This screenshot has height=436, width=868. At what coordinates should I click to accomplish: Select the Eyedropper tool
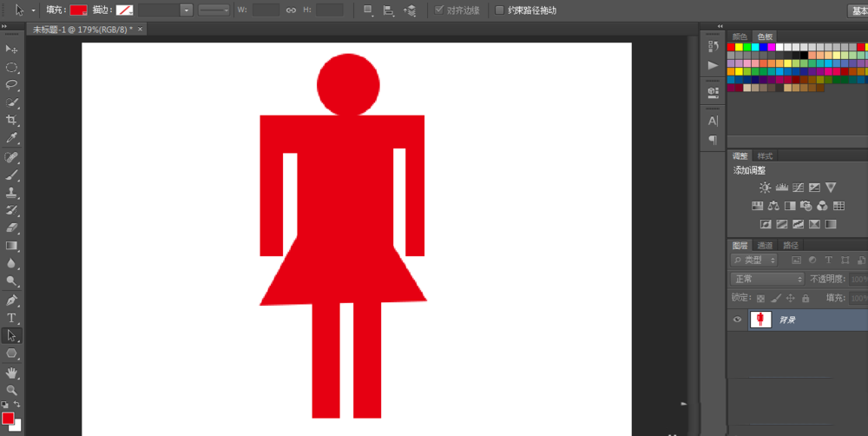click(x=12, y=138)
